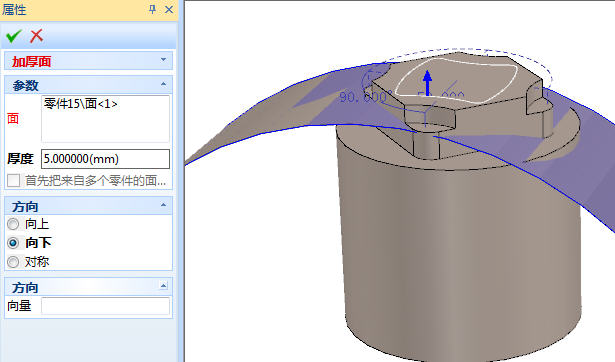The width and height of the screenshot is (615, 362).
Task: Open the 加厚面 dropdown arrow
Action: (x=163, y=60)
